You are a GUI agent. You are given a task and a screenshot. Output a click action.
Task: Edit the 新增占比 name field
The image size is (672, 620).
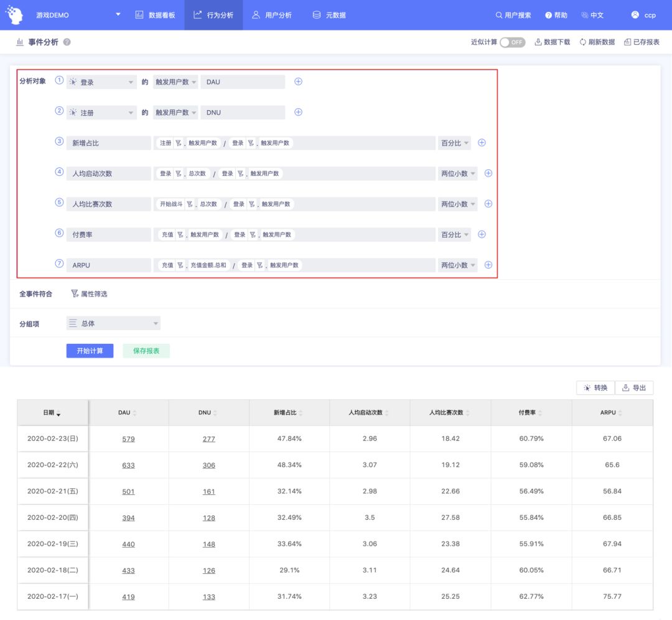click(108, 143)
